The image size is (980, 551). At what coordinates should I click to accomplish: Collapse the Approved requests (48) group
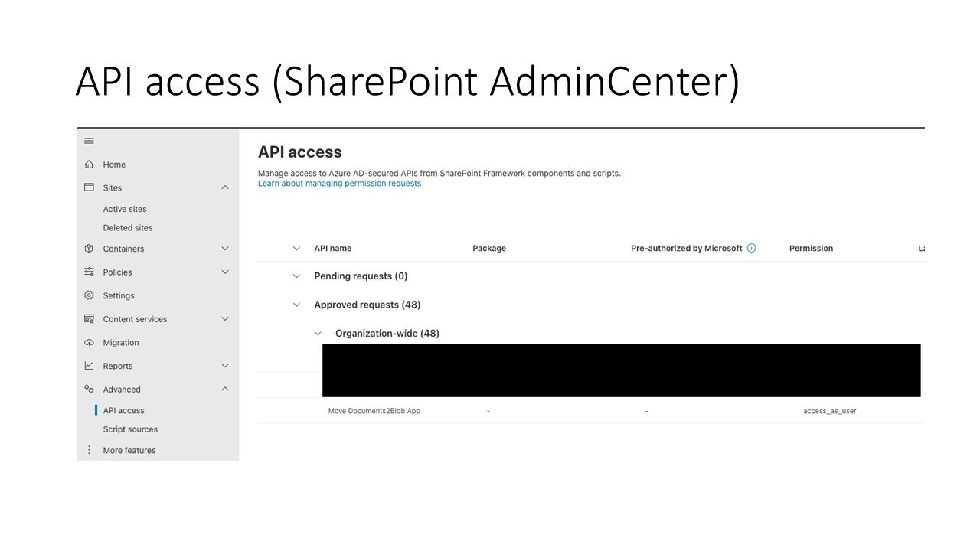[x=296, y=305]
